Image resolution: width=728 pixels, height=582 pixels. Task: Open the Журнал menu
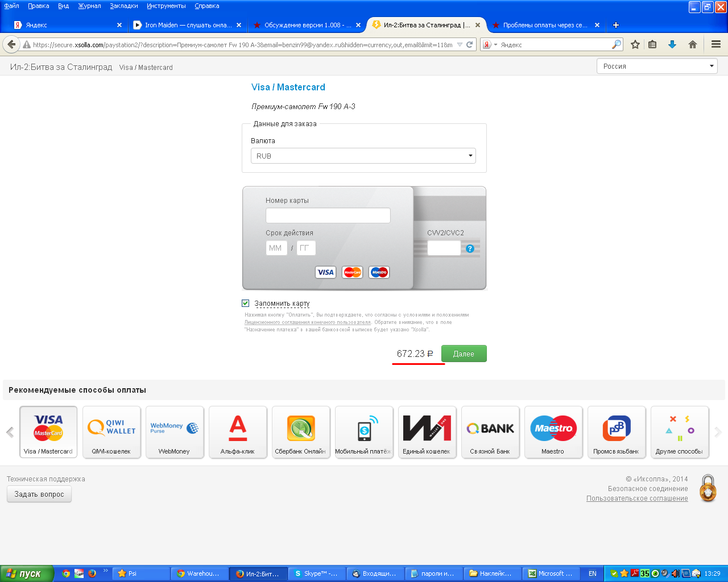point(89,6)
